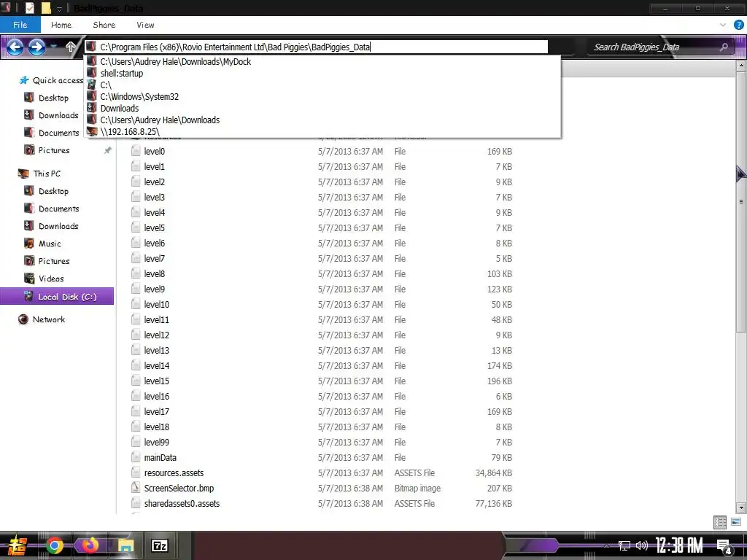Launch Firefox from the taskbar
The width and height of the screenshot is (747, 560).
[x=90, y=545]
